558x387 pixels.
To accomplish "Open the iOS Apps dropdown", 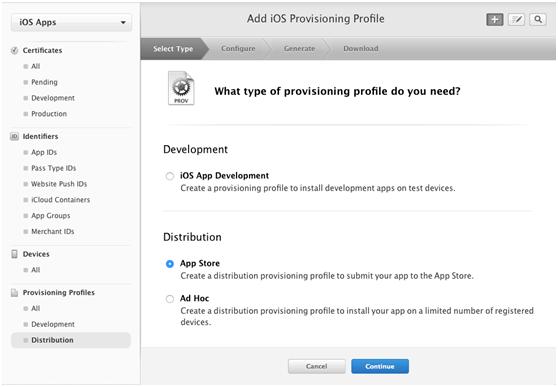I will click(x=72, y=22).
